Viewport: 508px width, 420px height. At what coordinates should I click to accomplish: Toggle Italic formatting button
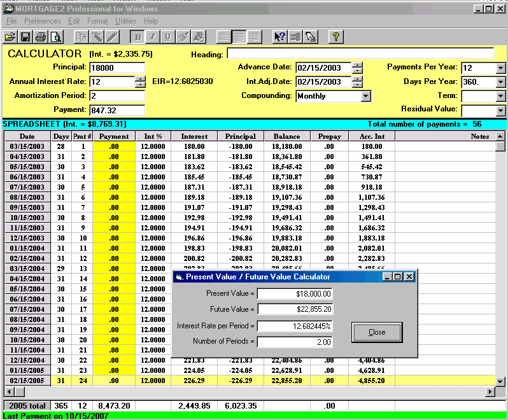[152, 36]
